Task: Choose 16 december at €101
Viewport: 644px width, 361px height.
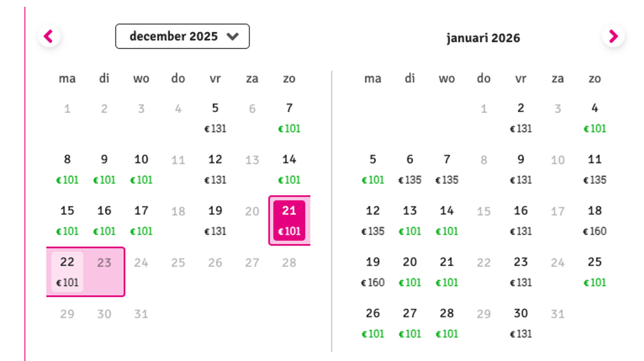Action: (104, 220)
